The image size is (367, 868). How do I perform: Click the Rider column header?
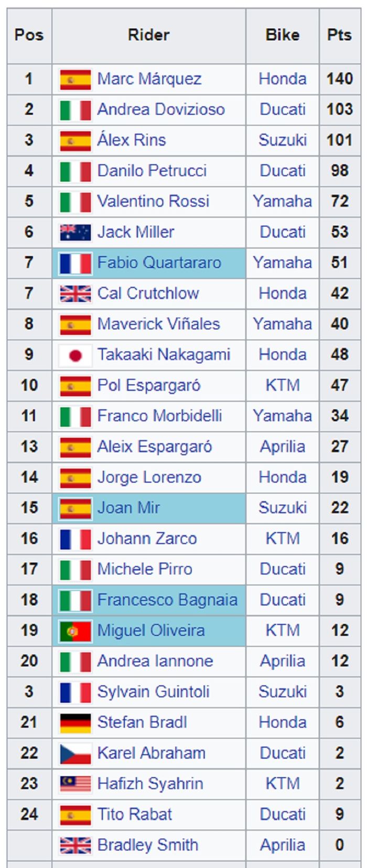pos(149,35)
